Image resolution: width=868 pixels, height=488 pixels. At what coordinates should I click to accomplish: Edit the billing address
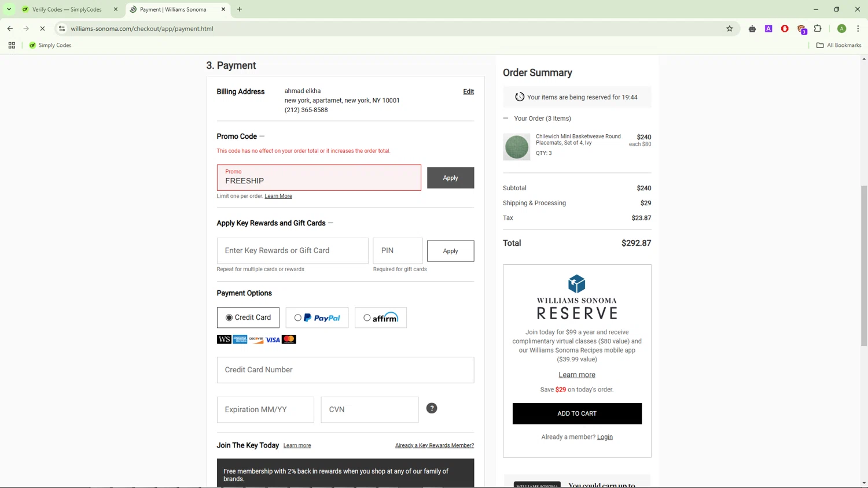(x=468, y=91)
